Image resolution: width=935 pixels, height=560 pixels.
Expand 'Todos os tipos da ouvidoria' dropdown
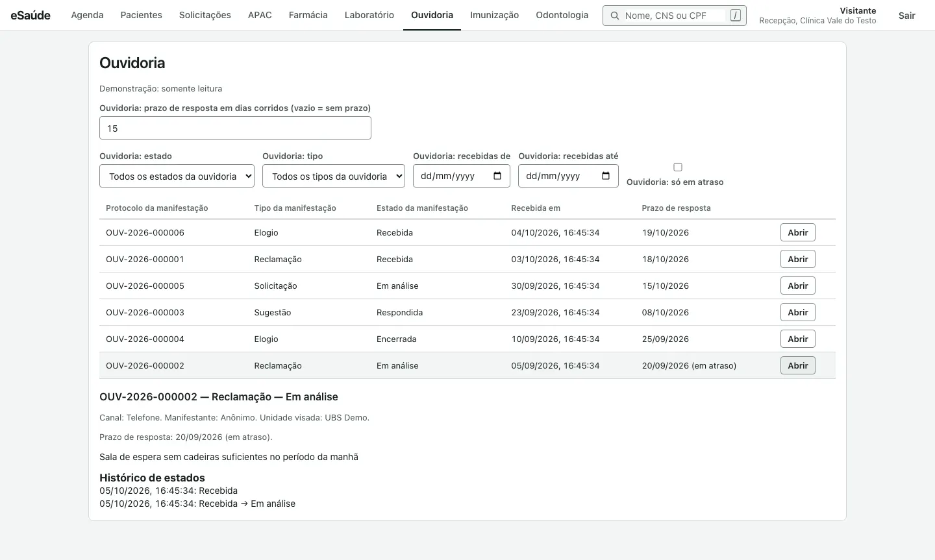334,176
